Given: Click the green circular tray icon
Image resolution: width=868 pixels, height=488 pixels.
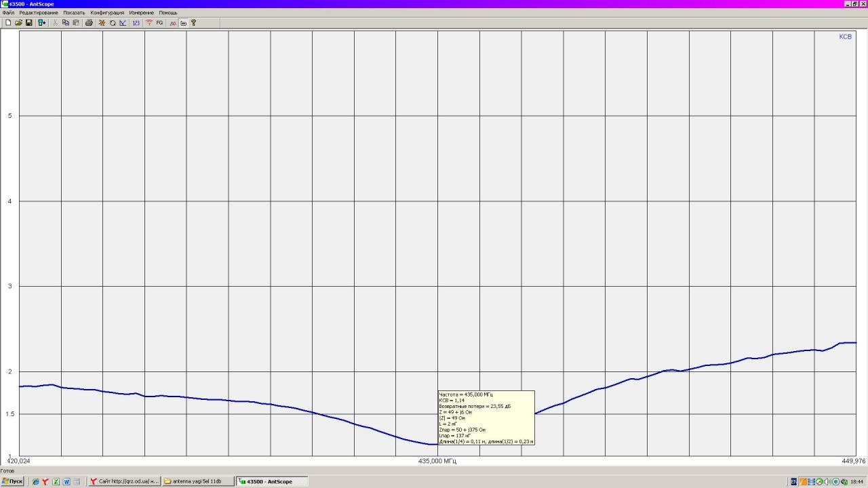Looking at the screenshot, I should click(x=819, y=482).
